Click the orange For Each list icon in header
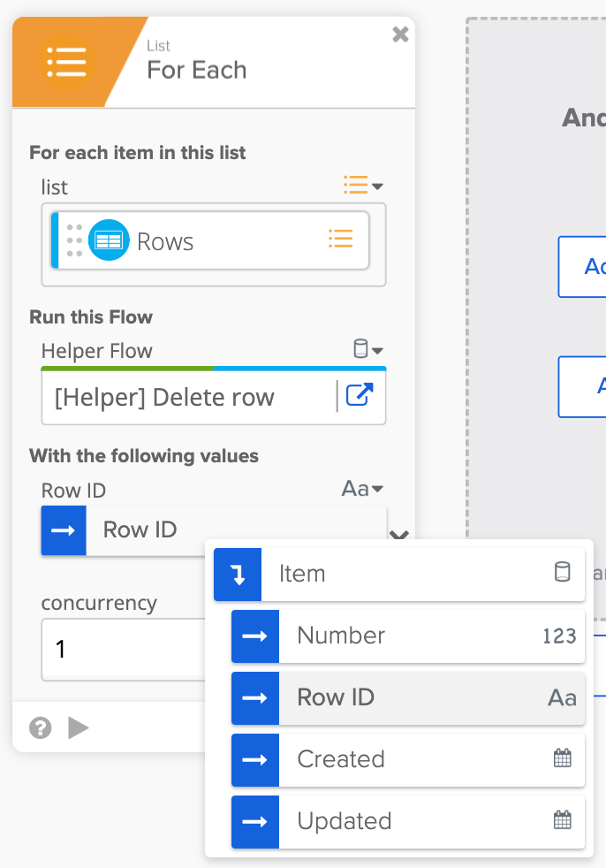The width and height of the screenshot is (606, 868). [x=68, y=62]
